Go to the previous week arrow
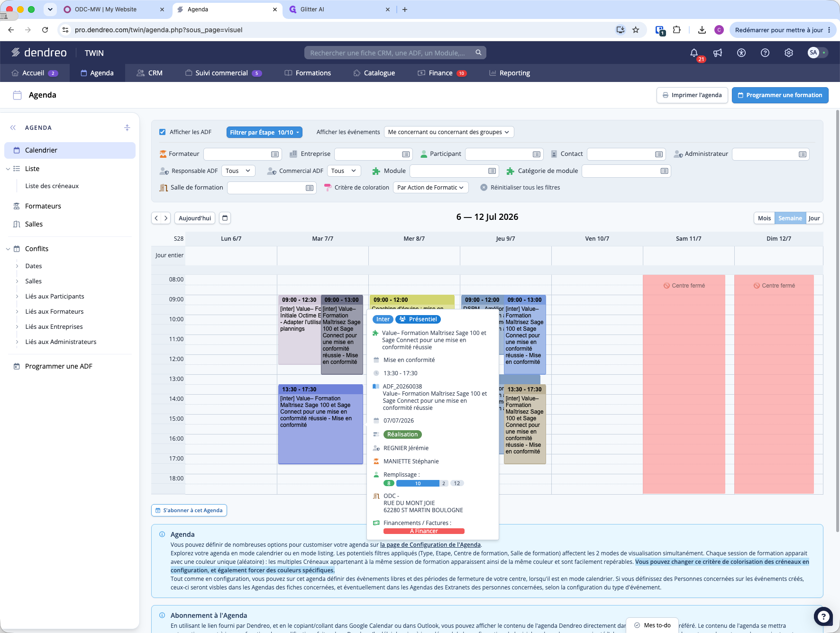The height and width of the screenshot is (633, 840). (x=156, y=218)
